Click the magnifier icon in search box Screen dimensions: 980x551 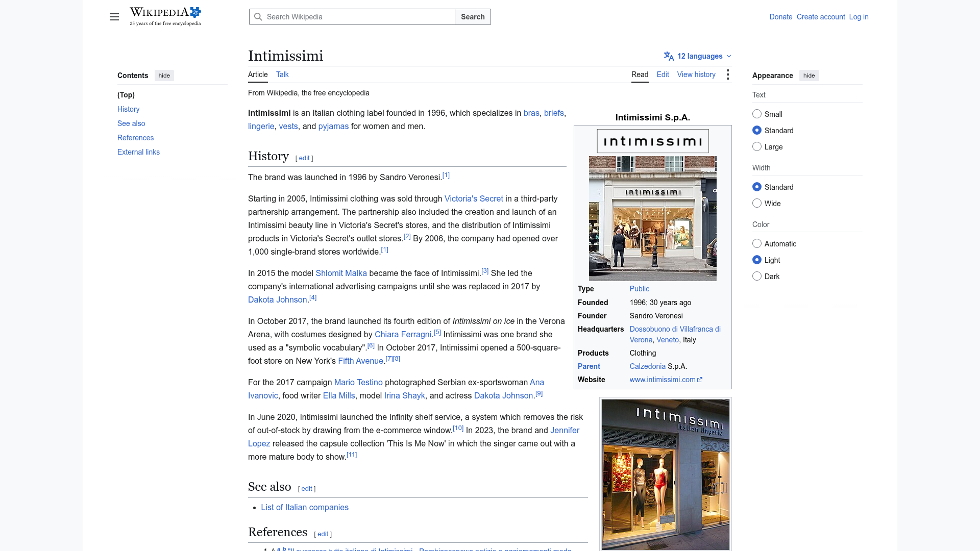coord(258,17)
